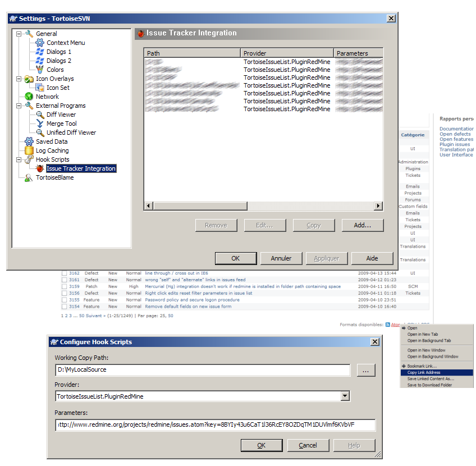This screenshot has height=466, width=476.
Task: Tick the checkbox for issue 3159
Action: (x=64, y=286)
